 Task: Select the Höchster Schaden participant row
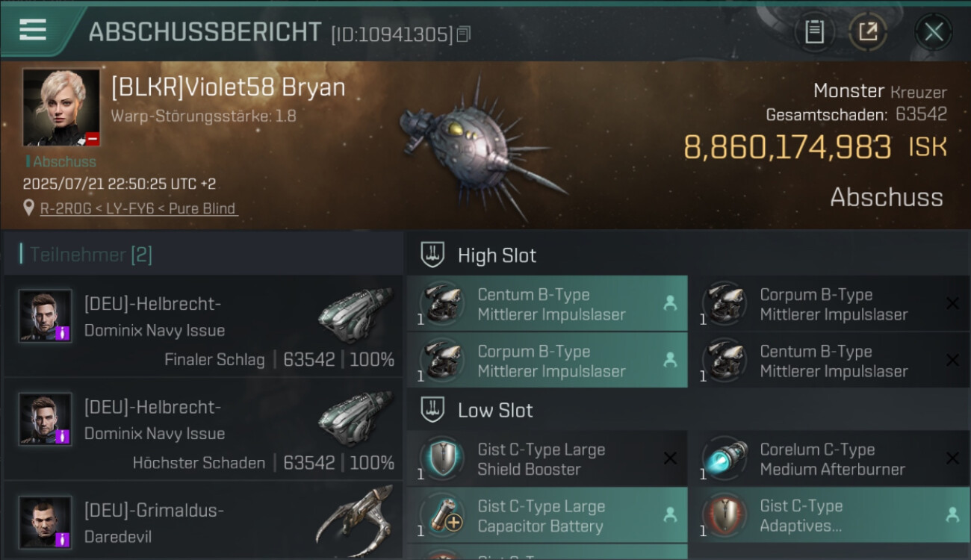(x=203, y=430)
